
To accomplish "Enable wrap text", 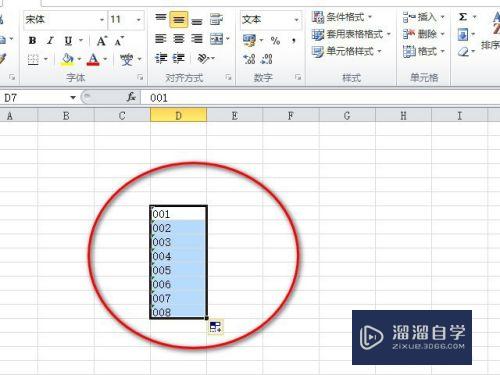I will click(216, 19).
